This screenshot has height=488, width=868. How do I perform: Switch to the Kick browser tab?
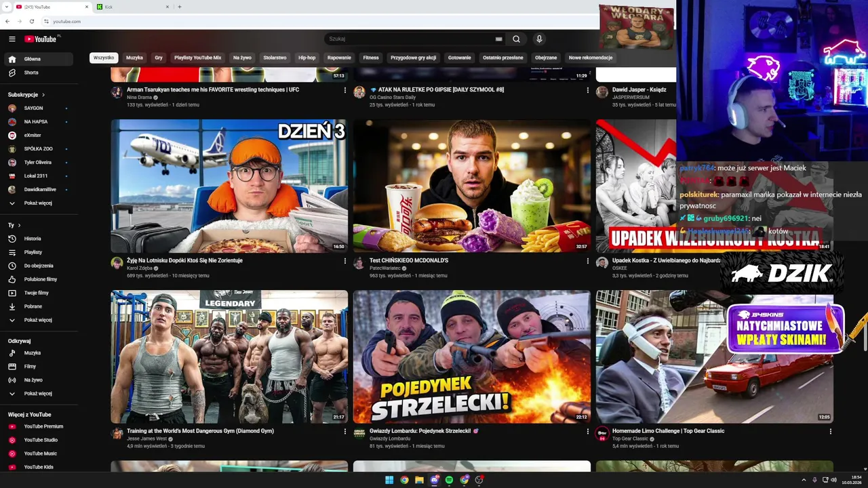point(133,7)
